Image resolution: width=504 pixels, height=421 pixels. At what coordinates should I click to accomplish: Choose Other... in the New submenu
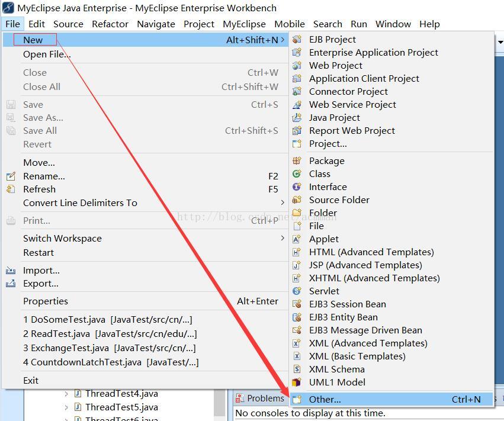click(x=391, y=399)
